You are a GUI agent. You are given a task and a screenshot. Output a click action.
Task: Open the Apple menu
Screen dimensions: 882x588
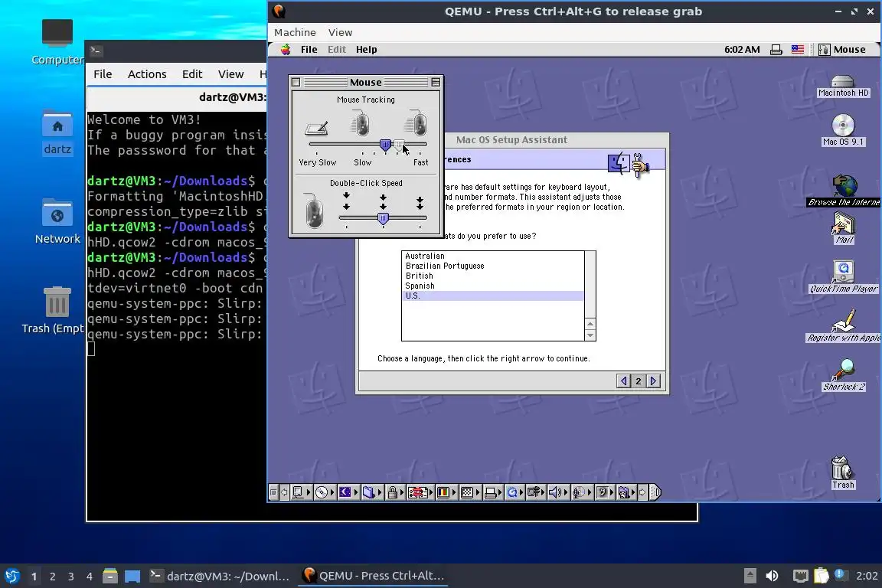(286, 50)
